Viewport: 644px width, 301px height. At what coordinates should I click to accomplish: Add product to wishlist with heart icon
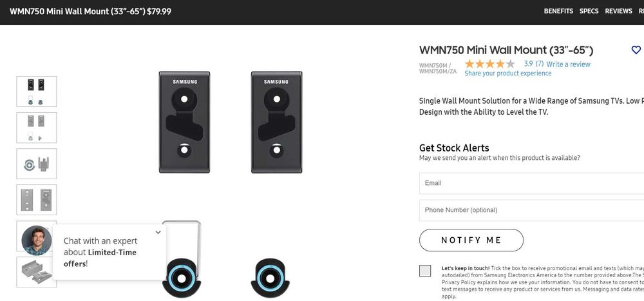(636, 50)
